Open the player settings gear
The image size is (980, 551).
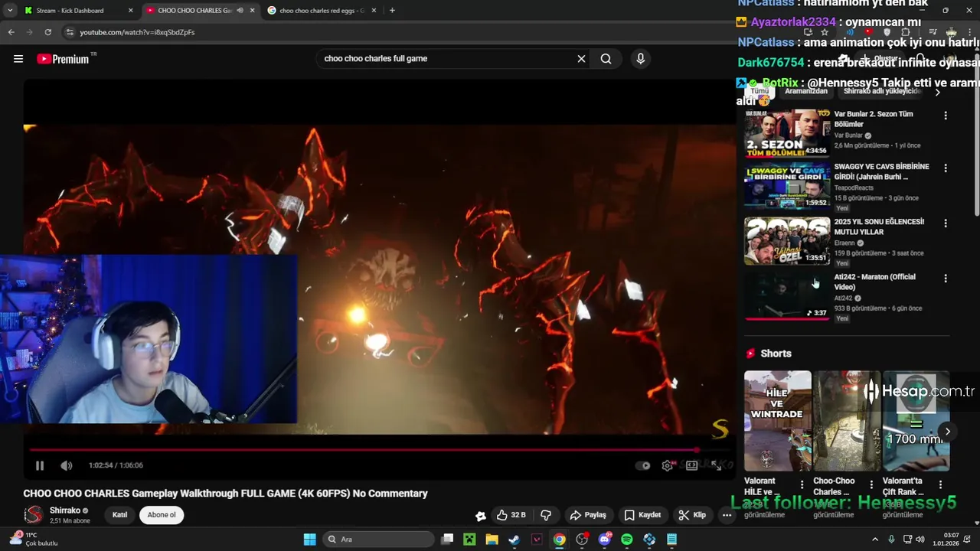(x=668, y=465)
